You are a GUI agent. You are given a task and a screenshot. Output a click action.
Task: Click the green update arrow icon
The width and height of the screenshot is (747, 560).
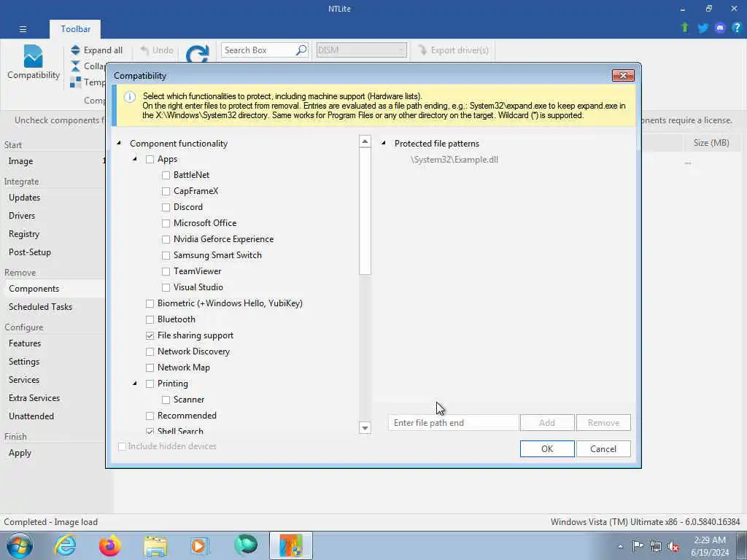pyautogui.click(x=685, y=28)
